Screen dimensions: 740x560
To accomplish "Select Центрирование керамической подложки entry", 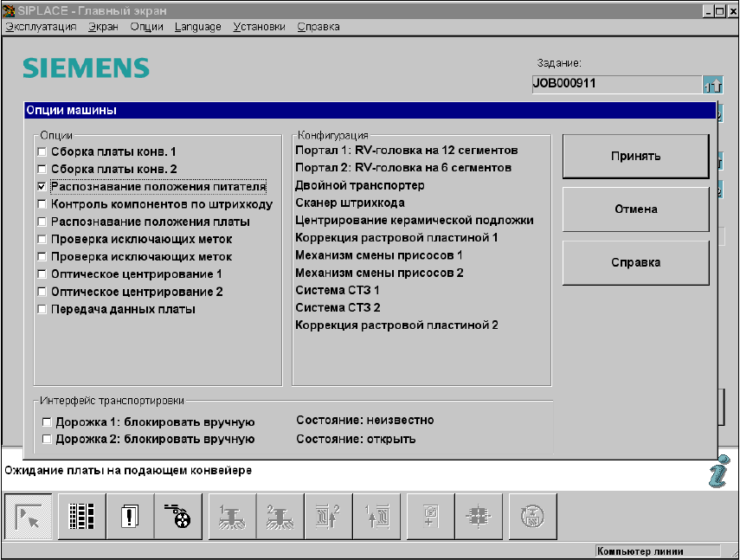I will coord(415,221).
